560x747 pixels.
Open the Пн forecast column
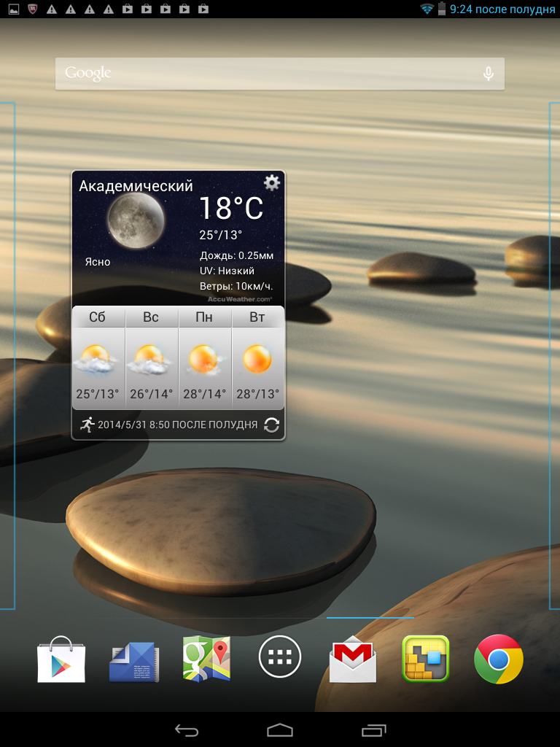coord(205,357)
